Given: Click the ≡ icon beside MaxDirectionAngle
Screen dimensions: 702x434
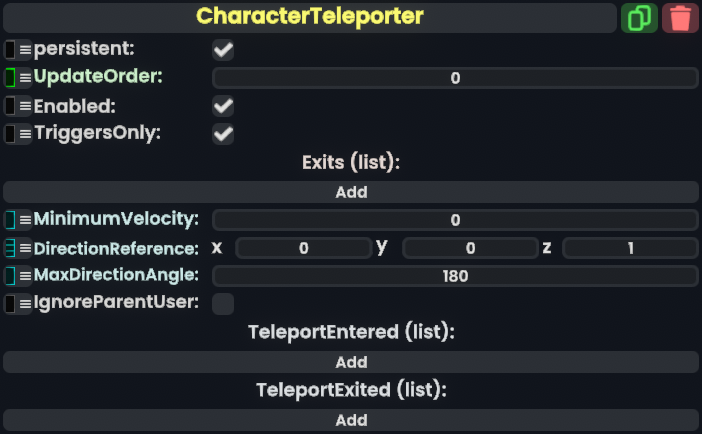Looking at the screenshot, I should [25, 275].
